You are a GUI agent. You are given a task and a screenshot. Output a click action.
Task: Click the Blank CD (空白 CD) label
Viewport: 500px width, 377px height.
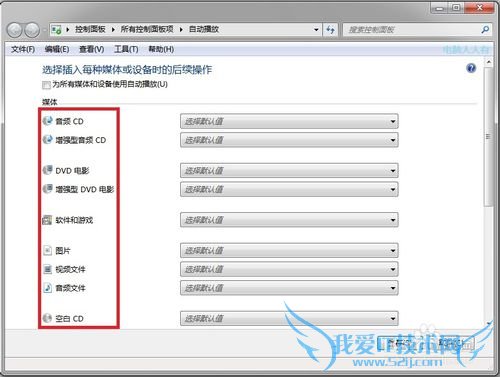pos(69,319)
